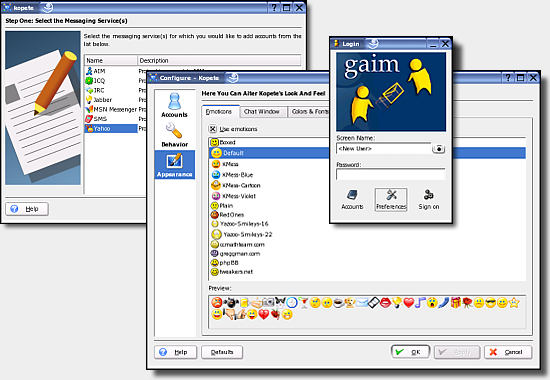
Task: Click the Password field in Gaim login
Action: [391, 174]
